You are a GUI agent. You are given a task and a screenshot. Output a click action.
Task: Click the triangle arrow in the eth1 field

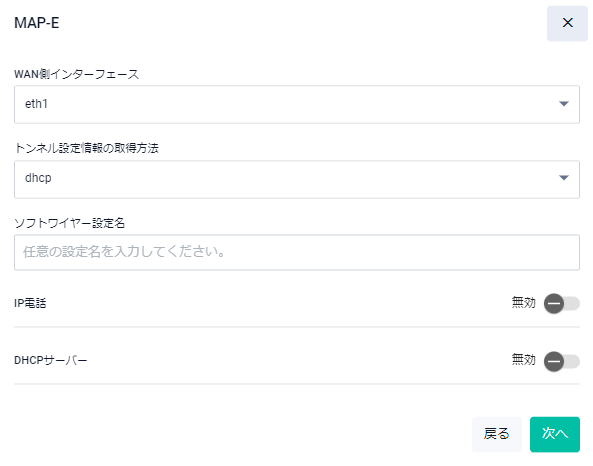pos(564,104)
